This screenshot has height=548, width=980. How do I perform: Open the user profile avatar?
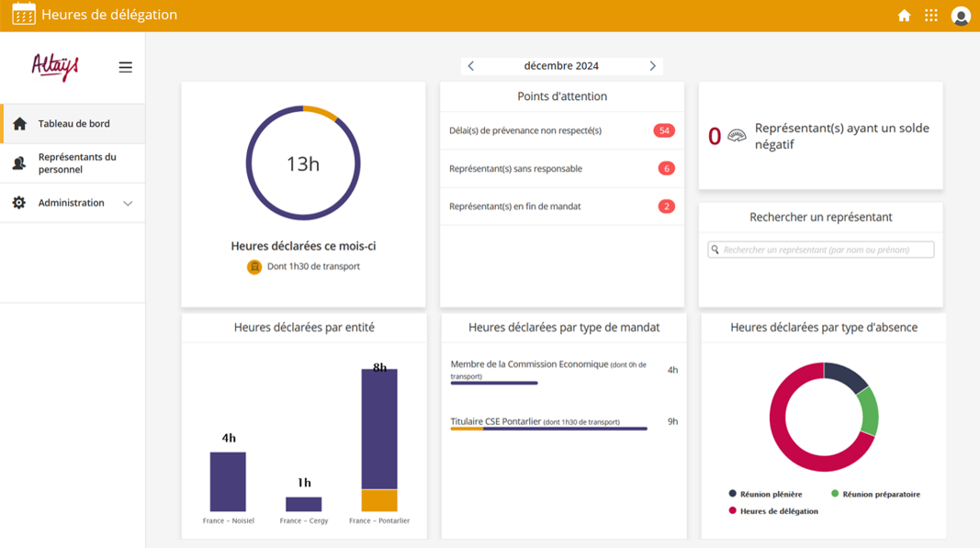[961, 16]
